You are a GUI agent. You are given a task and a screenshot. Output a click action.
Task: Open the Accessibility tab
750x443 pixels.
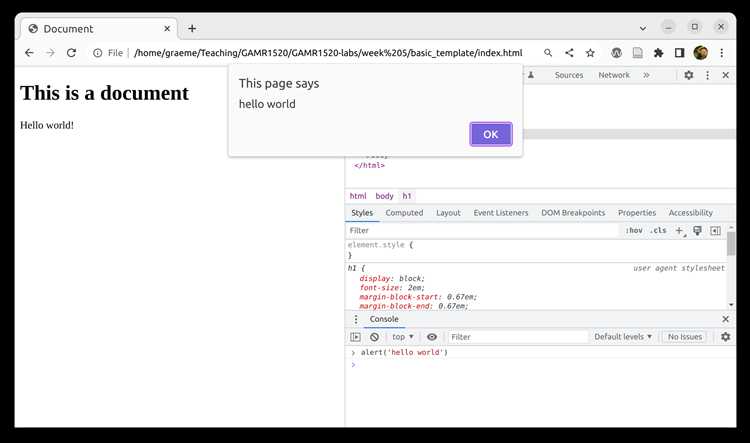691,213
